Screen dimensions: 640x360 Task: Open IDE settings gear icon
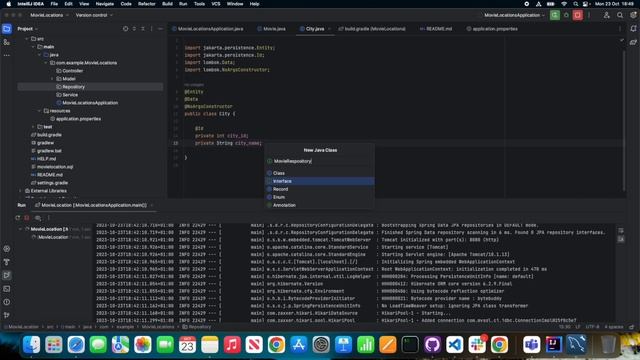(x=633, y=15)
